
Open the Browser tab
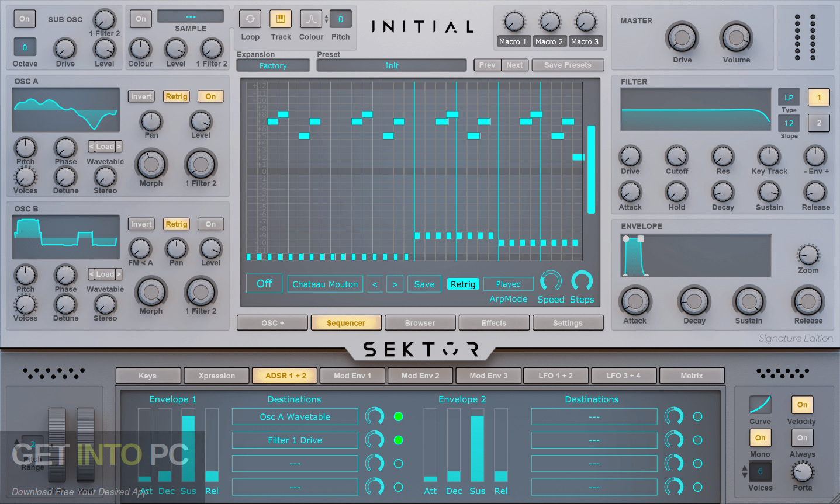420,322
